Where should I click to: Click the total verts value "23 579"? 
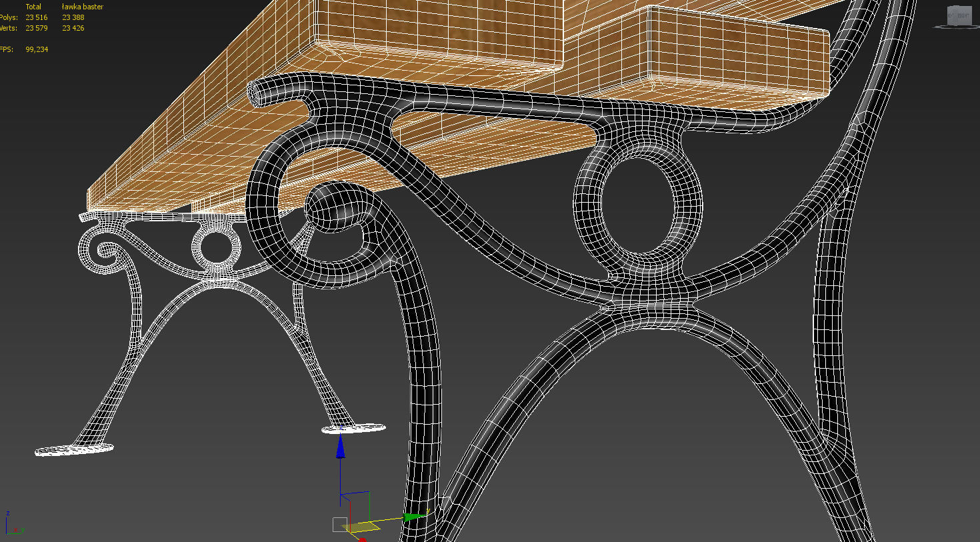[x=37, y=28]
